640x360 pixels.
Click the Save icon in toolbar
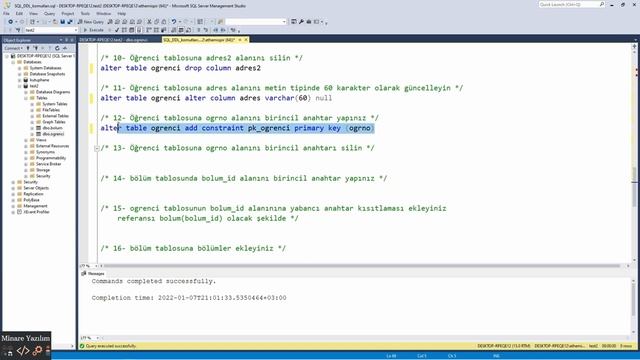click(x=62, y=22)
